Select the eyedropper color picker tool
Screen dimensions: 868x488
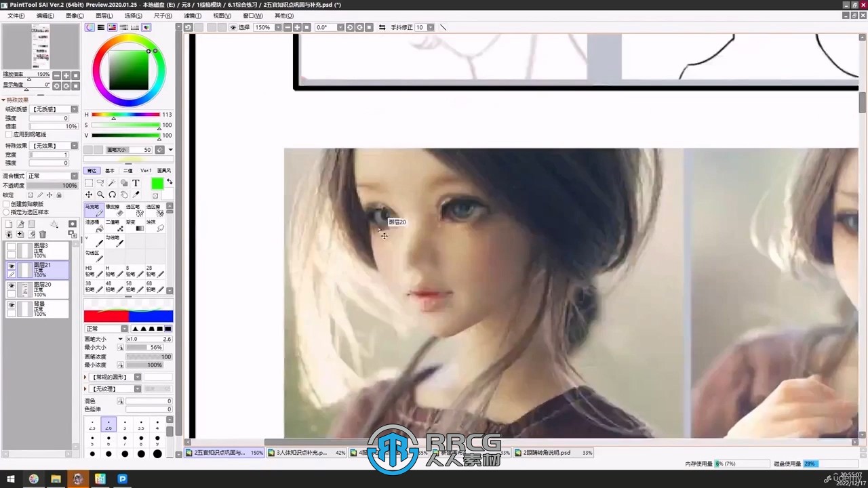[x=136, y=195]
